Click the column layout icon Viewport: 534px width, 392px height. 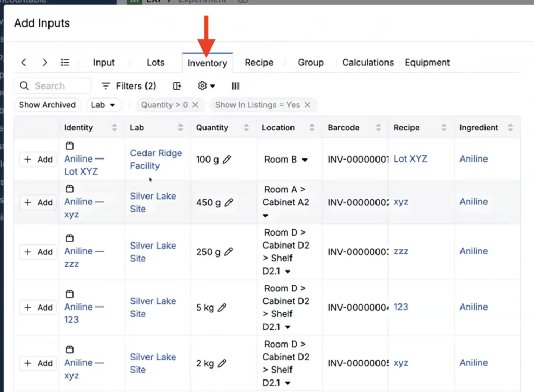tap(177, 86)
